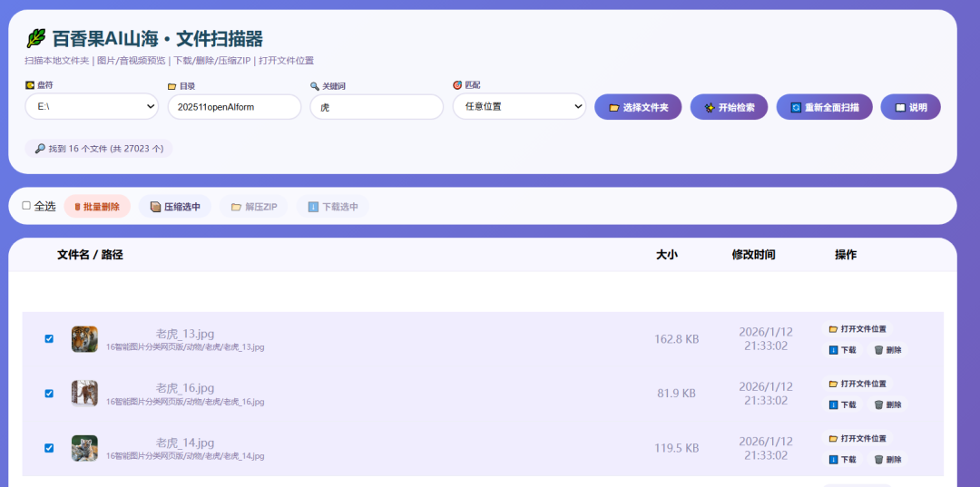Click the path text ending in 老虎_16.jpg
This screenshot has width=980, height=487.
coord(185,402)
